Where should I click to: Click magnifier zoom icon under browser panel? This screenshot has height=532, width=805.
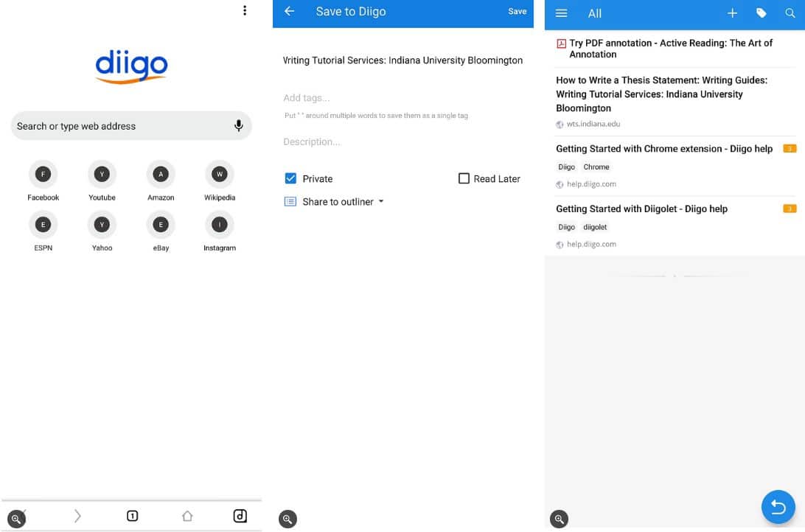(16, 519)
